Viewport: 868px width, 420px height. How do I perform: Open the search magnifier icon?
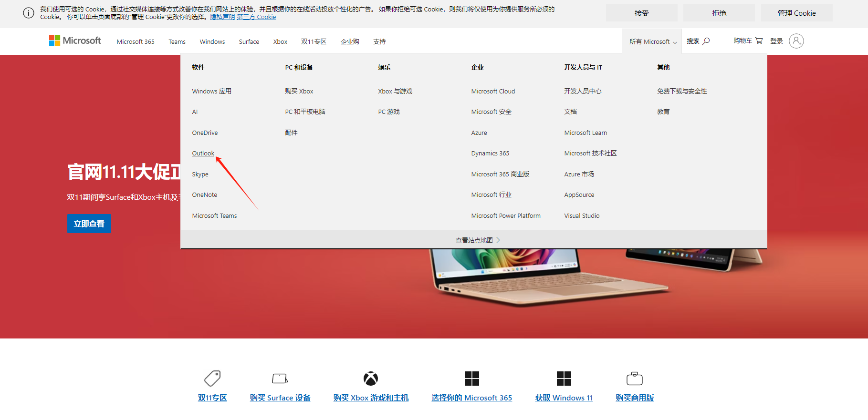coord(706,41)
